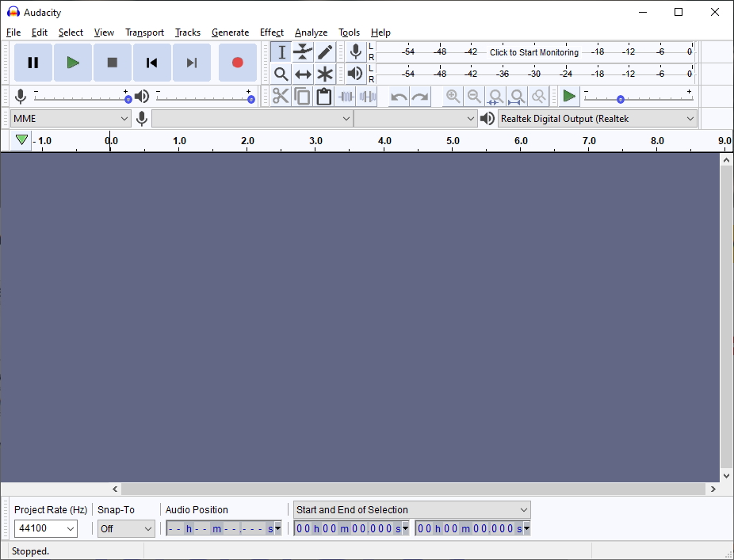734x560 pixels.
Task: Start recording with the red Record button
Action: [237, 63]
